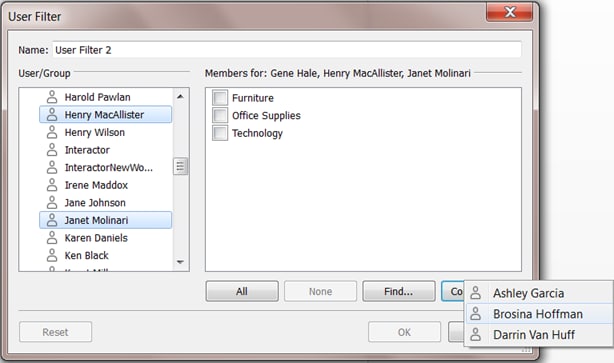Click the Reset button
Viewport: 614px width, 363px height.
tap(55, 332)
